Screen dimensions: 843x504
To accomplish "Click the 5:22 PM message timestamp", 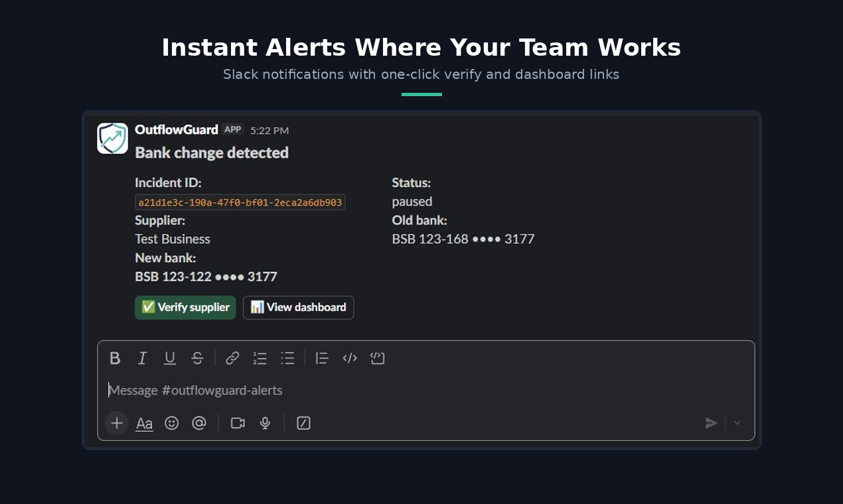I will pyautogui.click(x=269, y=131).
